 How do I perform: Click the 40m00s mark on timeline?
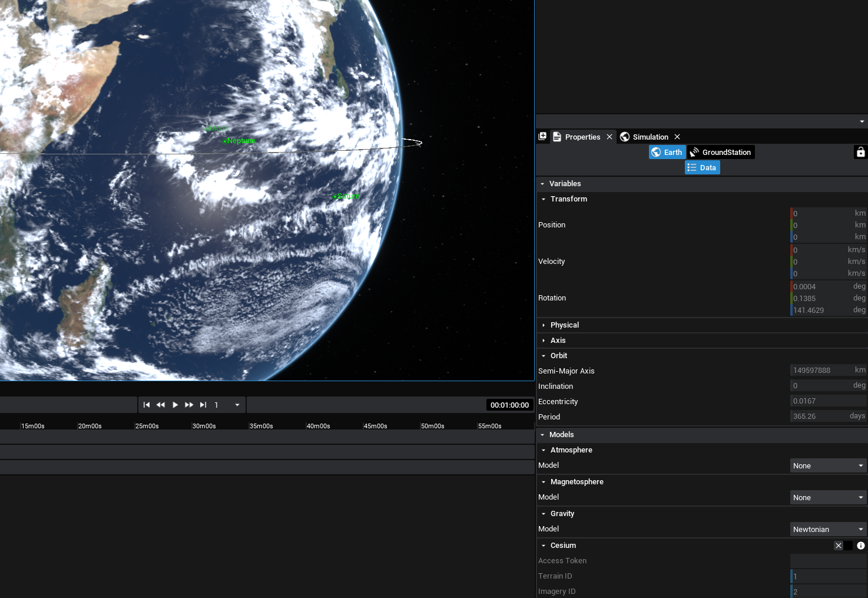click(318, 426)
